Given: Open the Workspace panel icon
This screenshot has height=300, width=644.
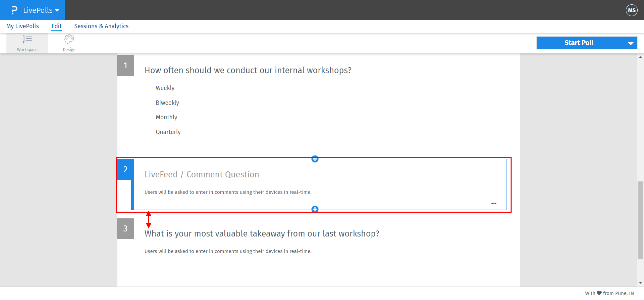Looking at the screenshot, I should (27, 43).
